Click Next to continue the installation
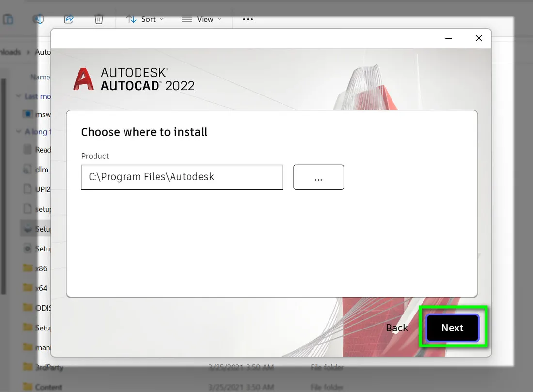This screenshot has height=392, width=533. click(x=452, y=328)
